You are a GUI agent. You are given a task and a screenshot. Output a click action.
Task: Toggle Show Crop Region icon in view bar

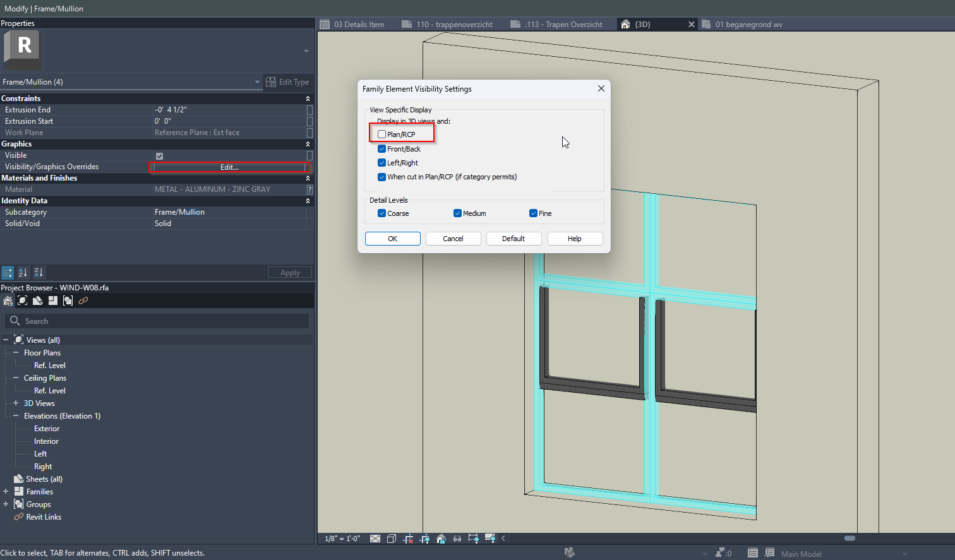424,539
